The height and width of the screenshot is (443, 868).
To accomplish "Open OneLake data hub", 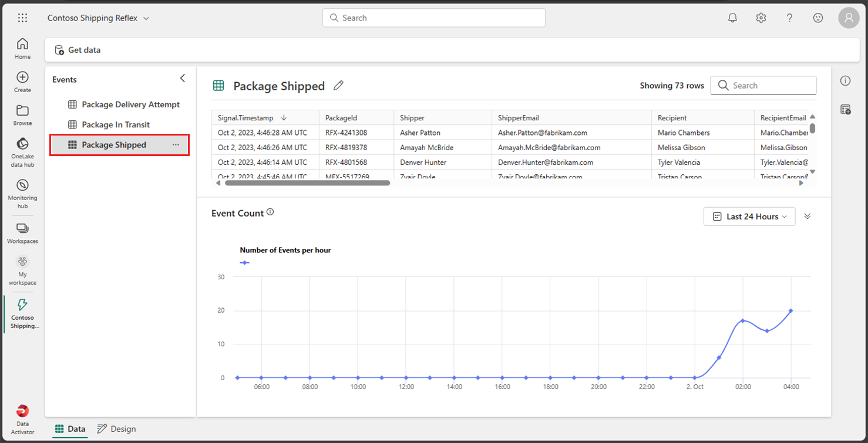I will [22, 153].
